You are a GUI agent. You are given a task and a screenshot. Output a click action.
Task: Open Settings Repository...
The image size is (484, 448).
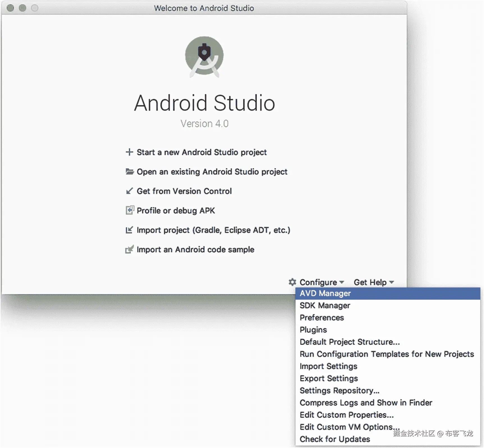click(x=388, y=390)
